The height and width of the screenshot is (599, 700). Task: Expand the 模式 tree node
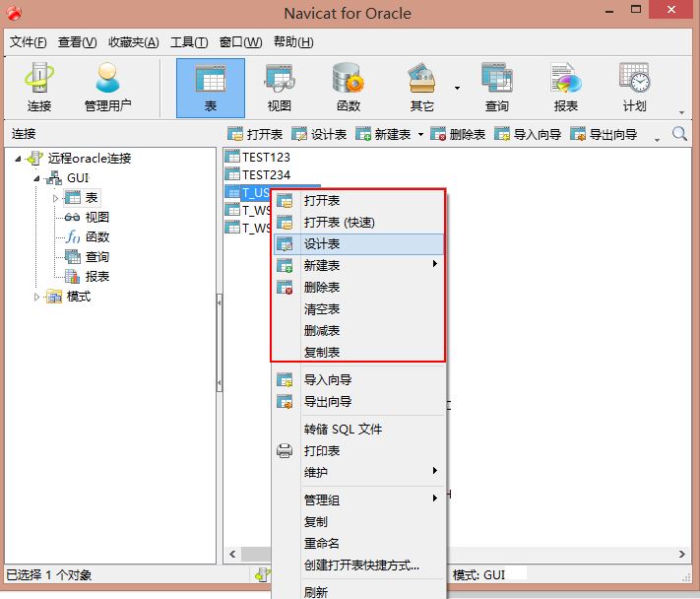coord(37,297)
